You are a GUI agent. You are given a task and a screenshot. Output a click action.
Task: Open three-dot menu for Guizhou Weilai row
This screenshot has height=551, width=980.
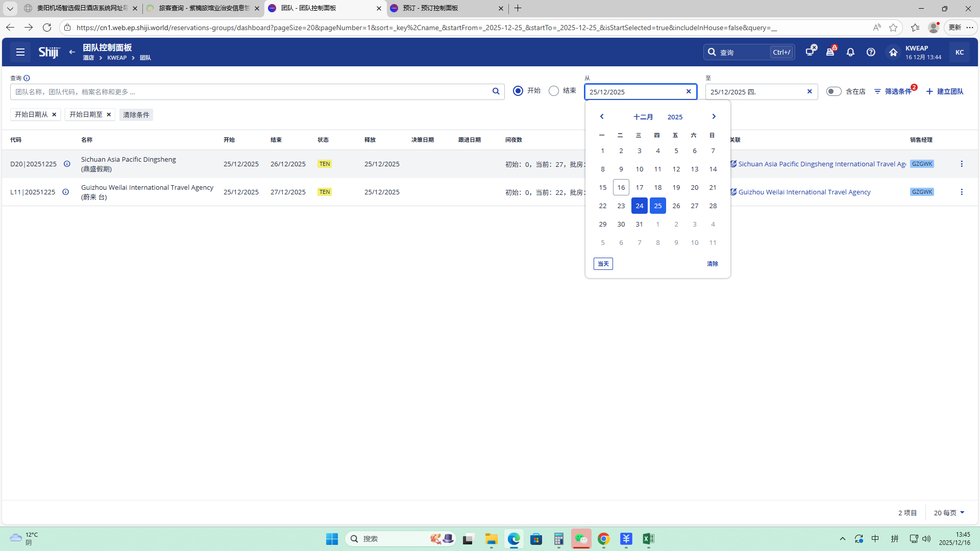click(962, 192)
